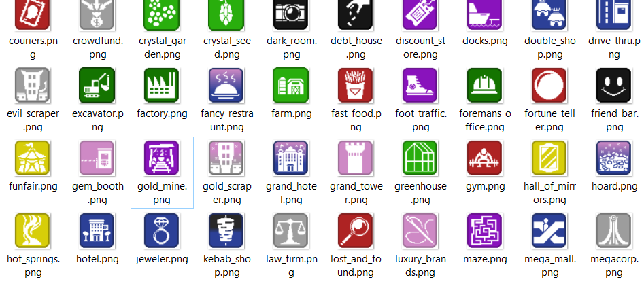This screenshot has width=644, height=284.
Task: Click the 'foot_traffic.png' filename text
Action: click(x=420, y=121)
